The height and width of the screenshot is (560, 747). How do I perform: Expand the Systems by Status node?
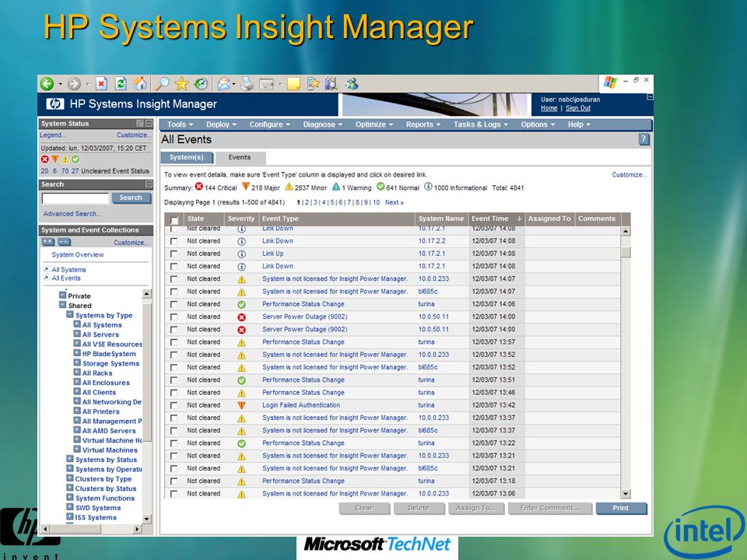69,459
